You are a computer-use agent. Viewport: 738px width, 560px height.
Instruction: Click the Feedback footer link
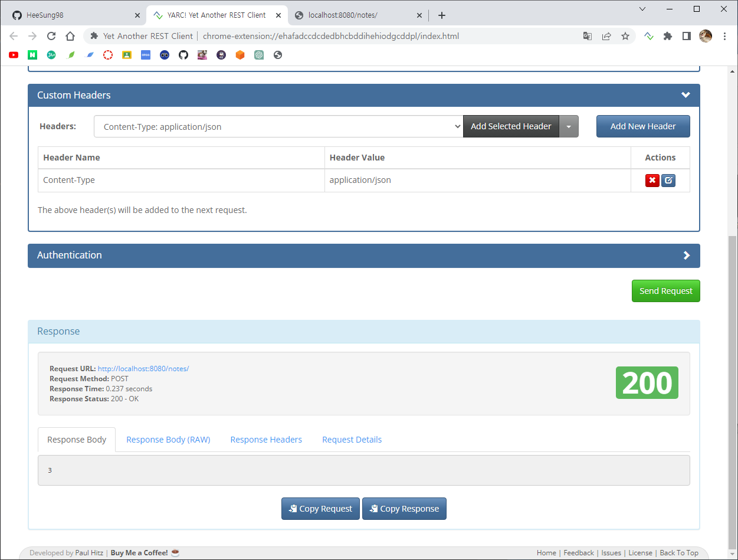click(x=579, y=553)
